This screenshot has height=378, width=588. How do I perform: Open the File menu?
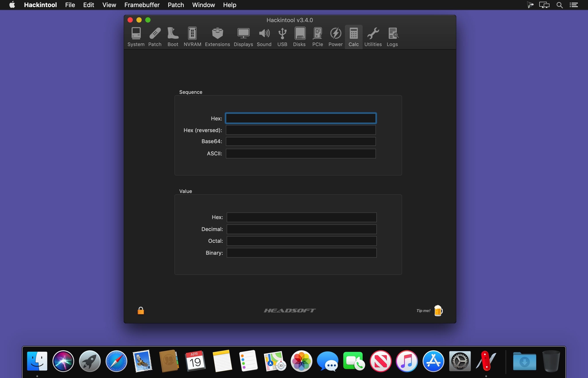70,5
